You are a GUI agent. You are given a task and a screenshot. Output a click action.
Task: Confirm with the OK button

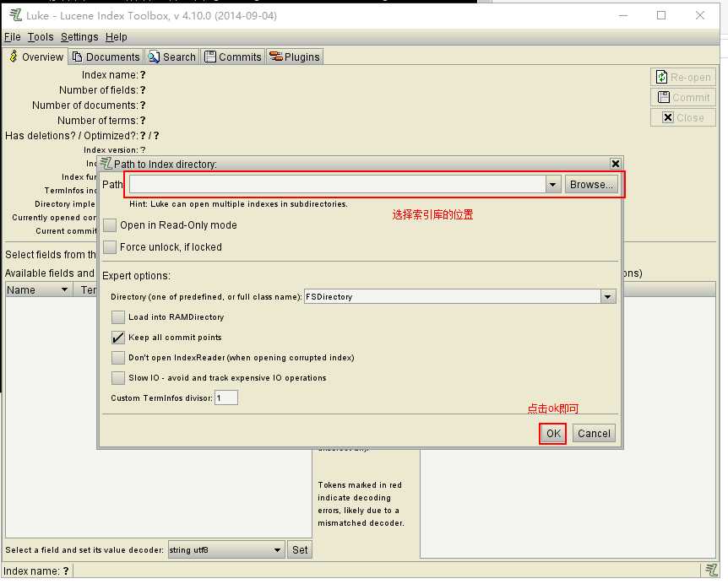553,434
